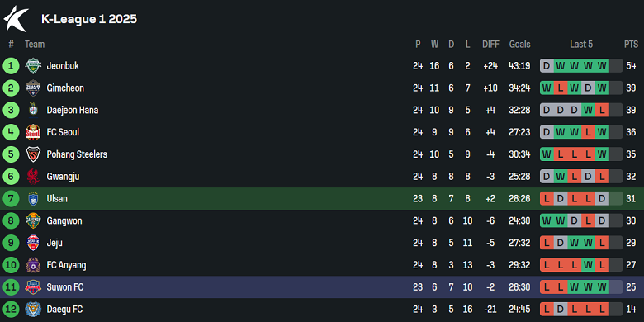
Task: Click the Daegu FC crest icon
Action: click(x=33, y=310)
